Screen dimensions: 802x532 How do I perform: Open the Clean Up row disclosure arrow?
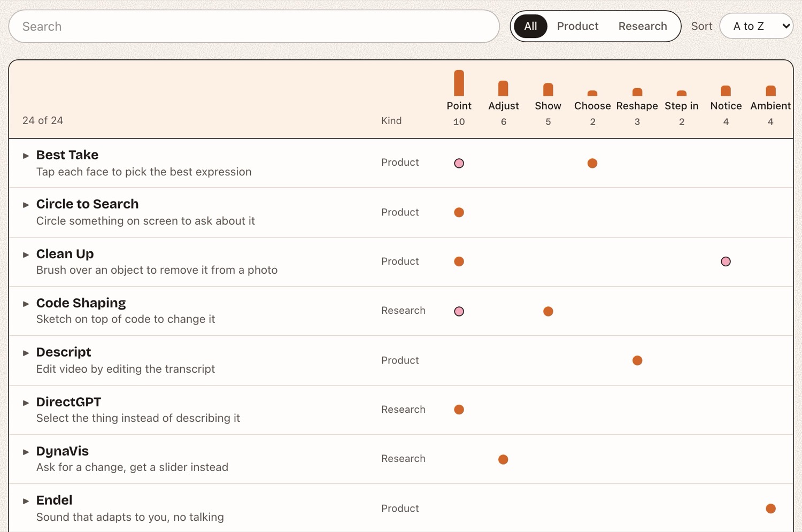26,255
